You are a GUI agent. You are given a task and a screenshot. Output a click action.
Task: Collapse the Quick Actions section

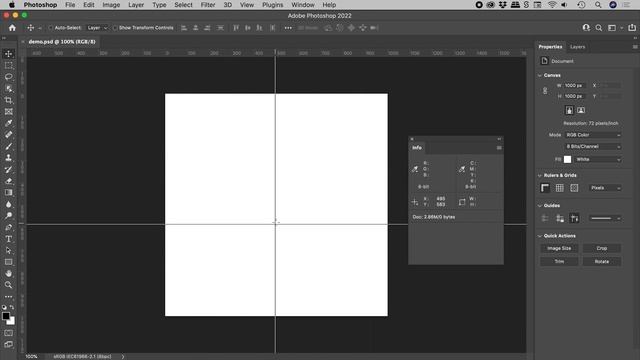[x=540, y=236]
